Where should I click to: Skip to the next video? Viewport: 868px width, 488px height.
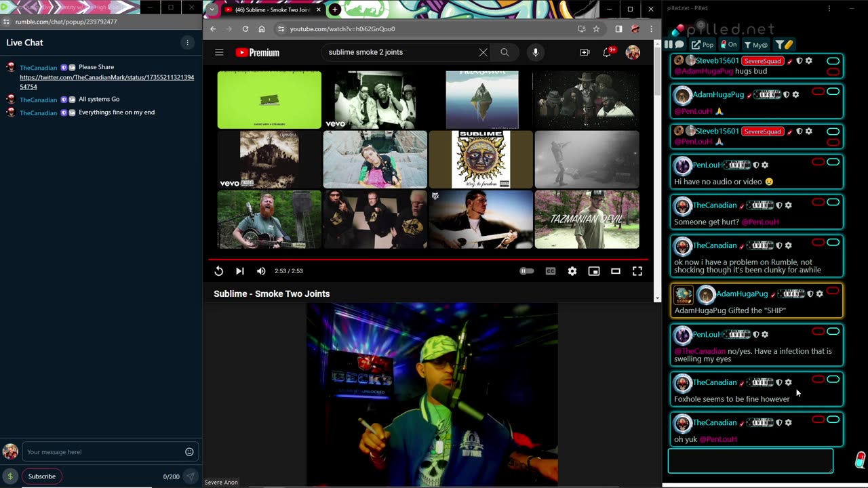tap(239, 271)
